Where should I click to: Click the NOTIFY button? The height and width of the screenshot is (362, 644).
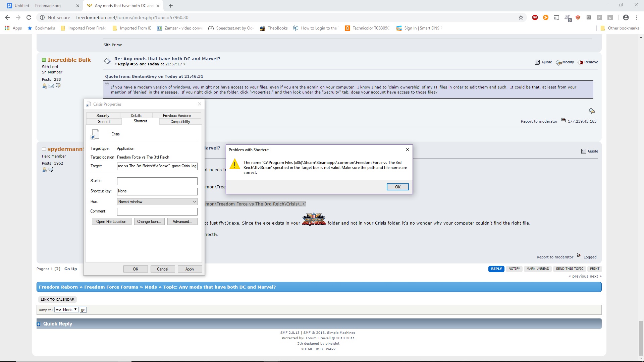(514, 269)
